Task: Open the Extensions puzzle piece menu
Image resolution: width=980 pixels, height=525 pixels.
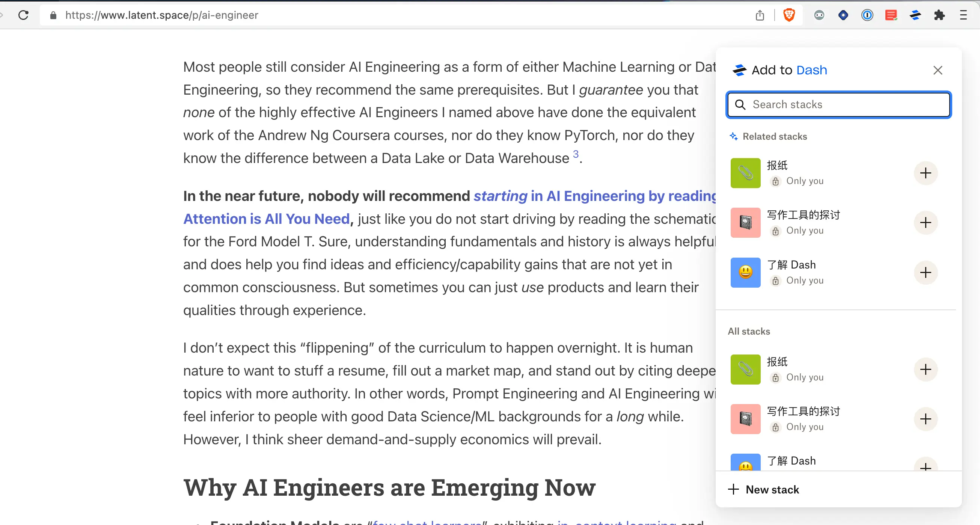Action: [x=939, y=15]
